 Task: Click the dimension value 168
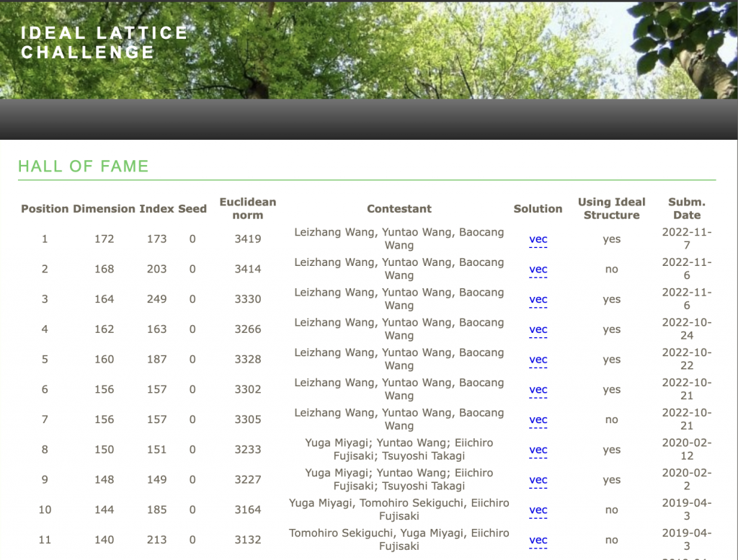point(104,269)
